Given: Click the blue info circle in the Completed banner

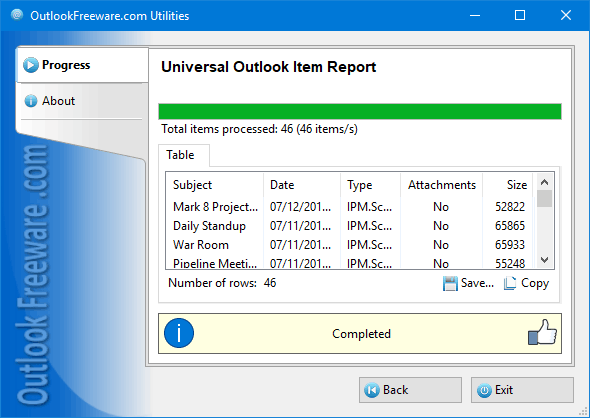Looking at the screenshot, I should tap(179, 333).
